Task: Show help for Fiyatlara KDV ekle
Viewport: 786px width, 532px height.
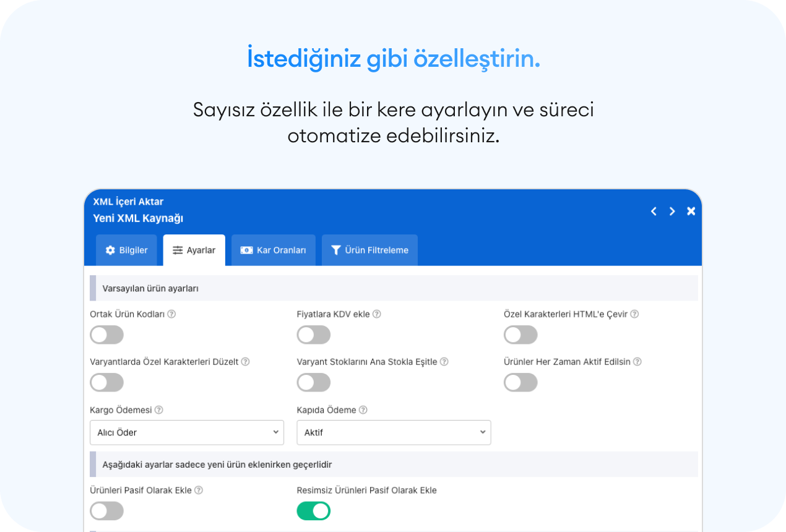Action: coord(377,314)
